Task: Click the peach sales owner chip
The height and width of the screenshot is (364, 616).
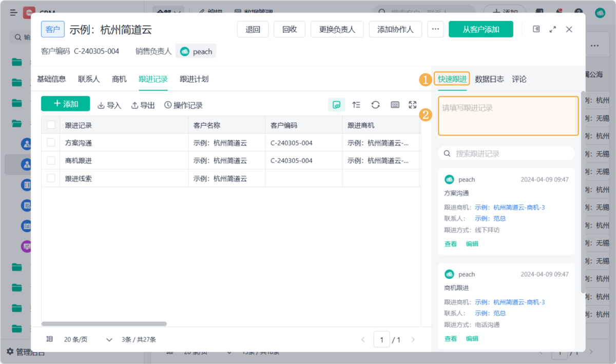Action: 196,51
